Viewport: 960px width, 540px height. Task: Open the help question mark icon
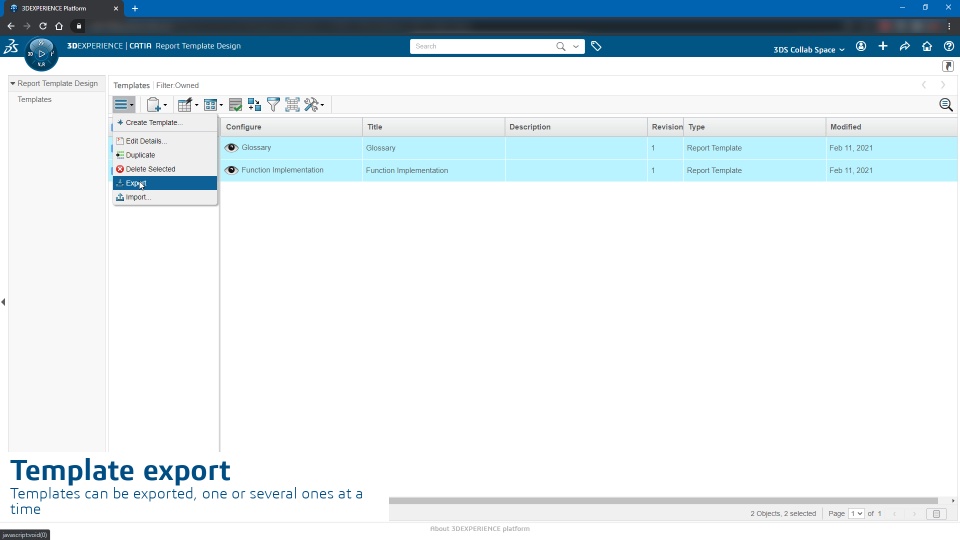pyautogui.click(x=949, y=47)
